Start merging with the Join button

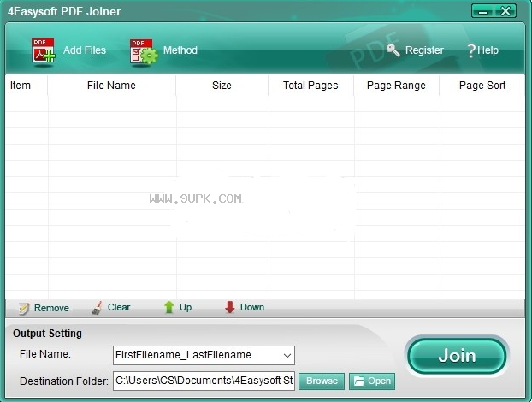point(457,356)
